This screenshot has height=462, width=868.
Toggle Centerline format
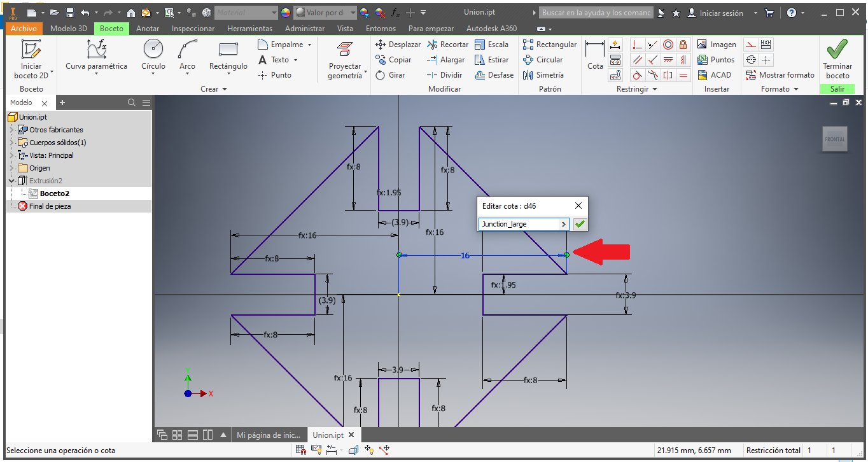751,60
